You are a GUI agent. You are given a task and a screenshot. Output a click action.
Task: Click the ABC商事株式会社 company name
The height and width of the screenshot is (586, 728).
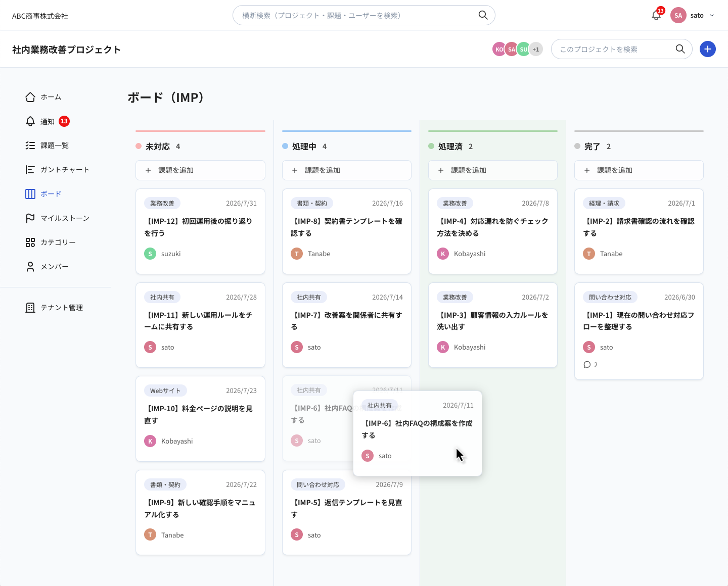pyautogui.click(x=40, y=16)
